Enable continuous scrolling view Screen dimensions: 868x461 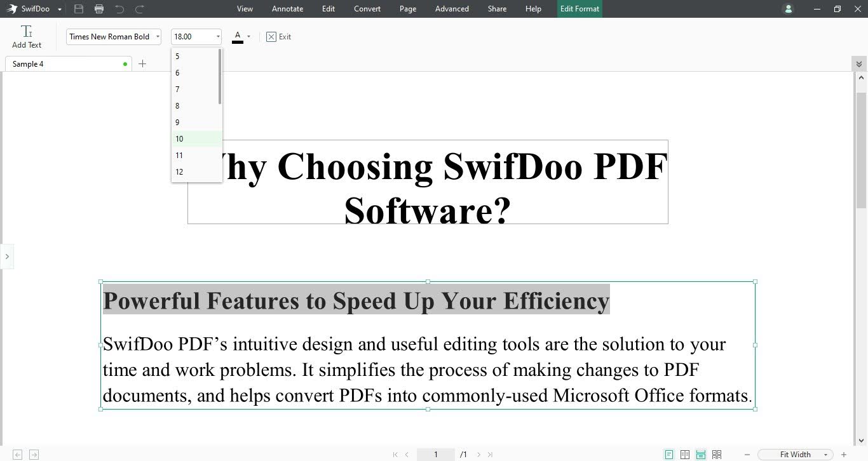click(x=701, y=455)
